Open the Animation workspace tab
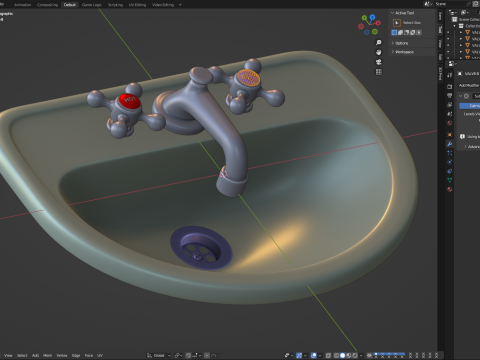 [22, 5]
